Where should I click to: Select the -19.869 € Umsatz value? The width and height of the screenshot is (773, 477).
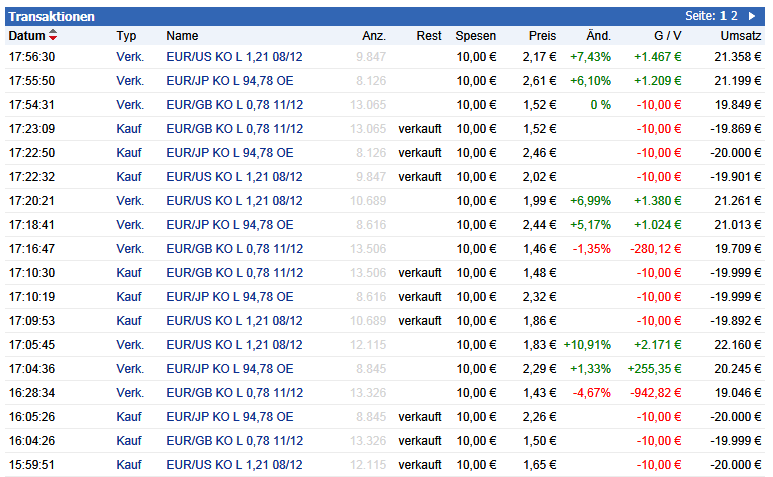(x=736, y=129)
